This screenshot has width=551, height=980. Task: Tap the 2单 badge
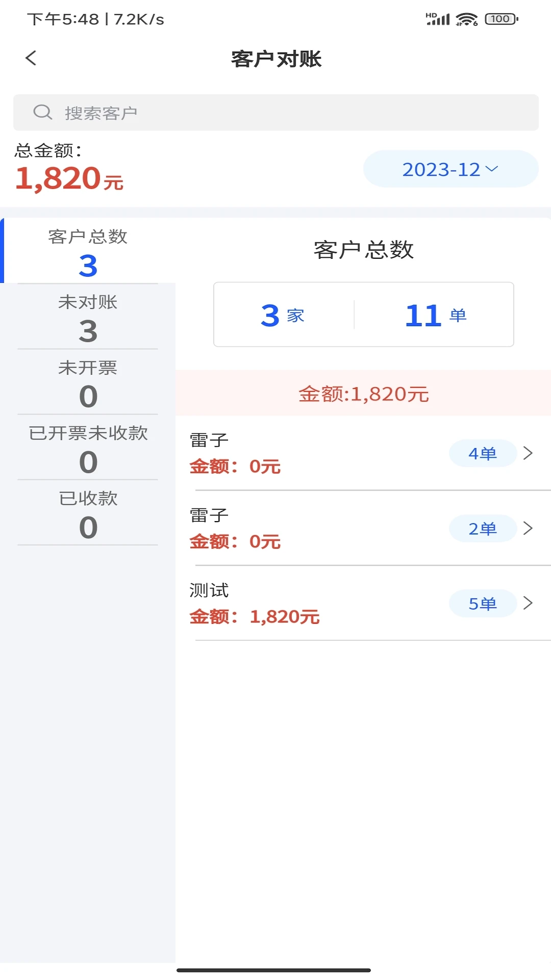click(x=483, y=528)
